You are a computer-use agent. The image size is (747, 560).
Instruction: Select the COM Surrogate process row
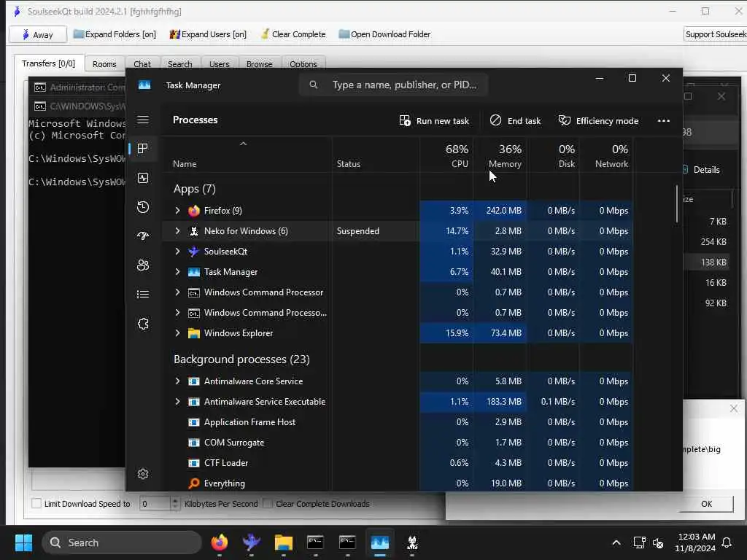click(x=398, y=443)
